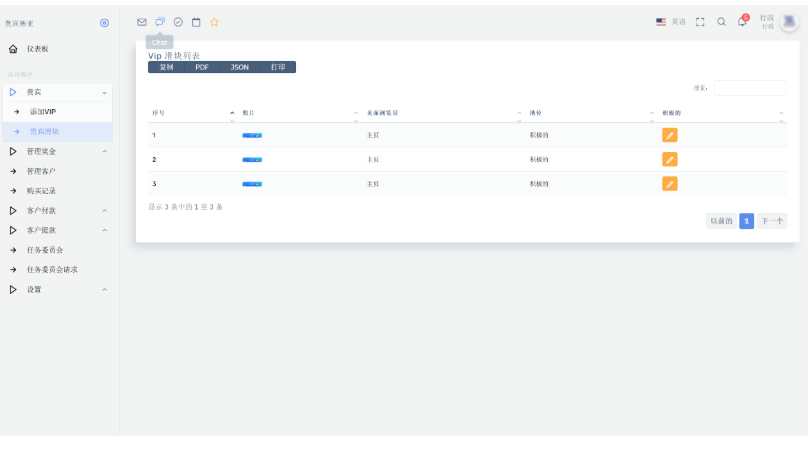Enter fullscreen with the expand icon
This screenshot has height=451, width=808.
(700, 22)
